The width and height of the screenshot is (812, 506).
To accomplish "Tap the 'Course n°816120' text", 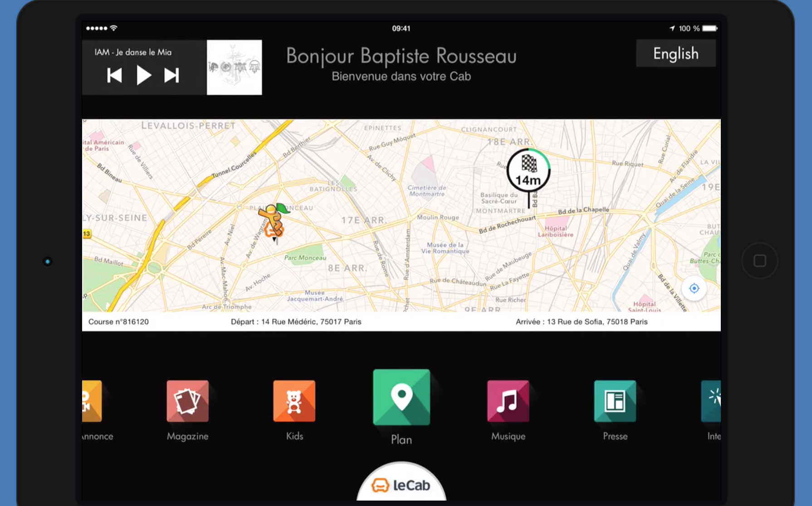I will coord(118,321).
